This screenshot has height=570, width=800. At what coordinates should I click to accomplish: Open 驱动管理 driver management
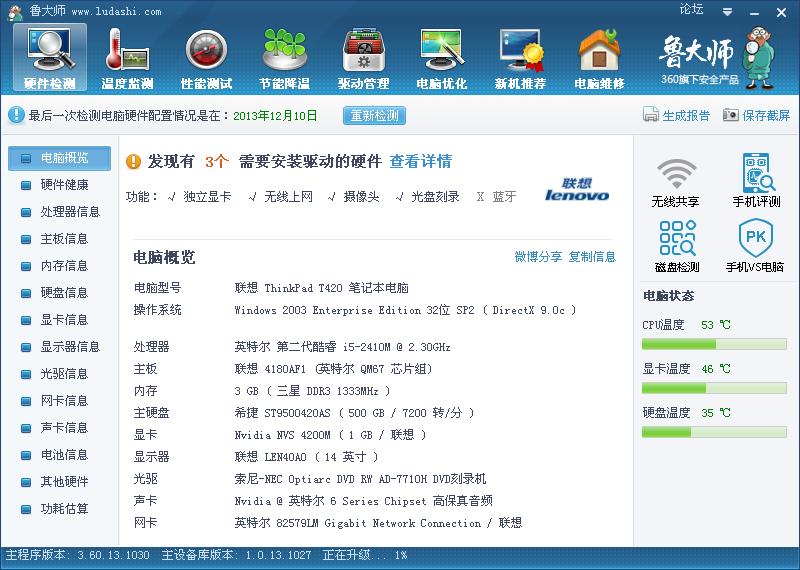(363, 58)
